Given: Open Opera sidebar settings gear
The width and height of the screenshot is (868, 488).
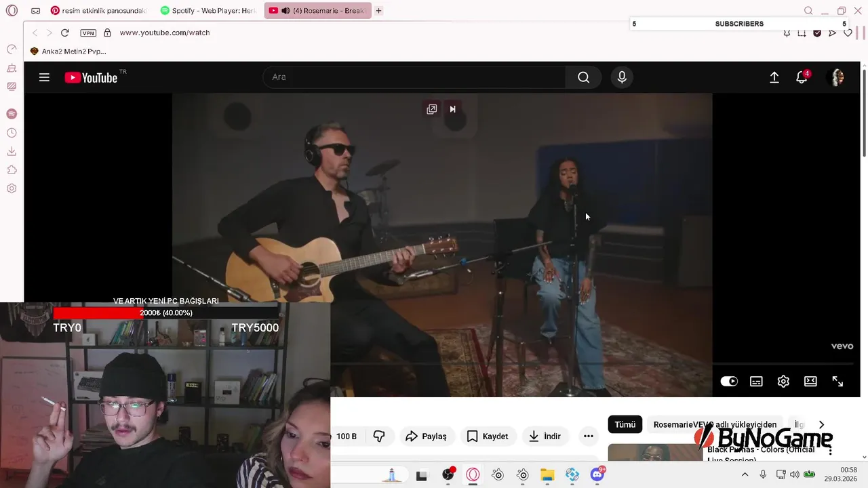Looking at the screenshot, I should pyautogui.click(x=12, y=188).
